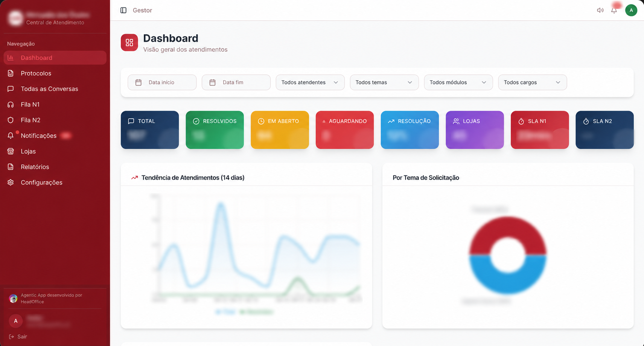Click the calendar icon in Data início
644x346 pixels.
tap(139, 82)
